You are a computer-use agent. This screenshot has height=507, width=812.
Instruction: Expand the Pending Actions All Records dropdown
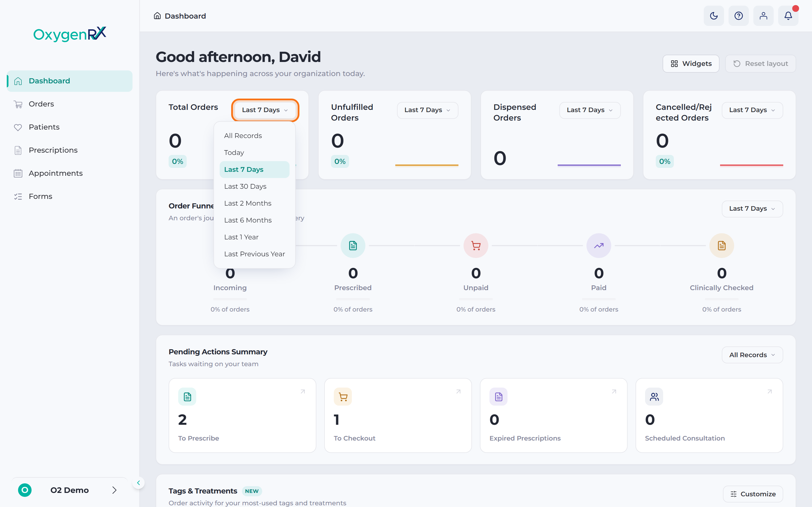click(x=752, y=355)
